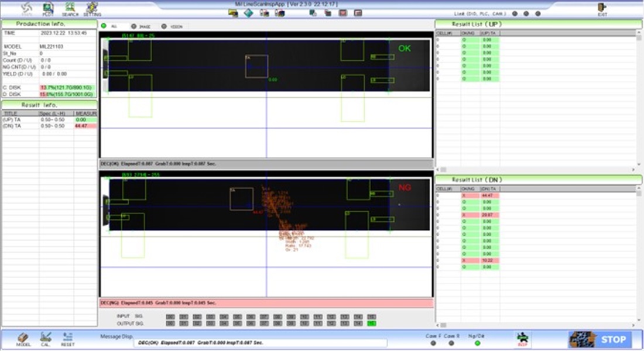This screenshot has width=644, height=351.
Task: Click the INSP icon beside STOP
Action: (522, 338)
